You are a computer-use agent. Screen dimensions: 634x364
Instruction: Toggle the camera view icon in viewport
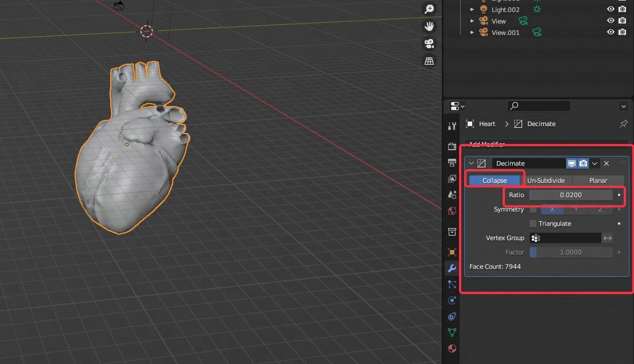tap(429, 44)
